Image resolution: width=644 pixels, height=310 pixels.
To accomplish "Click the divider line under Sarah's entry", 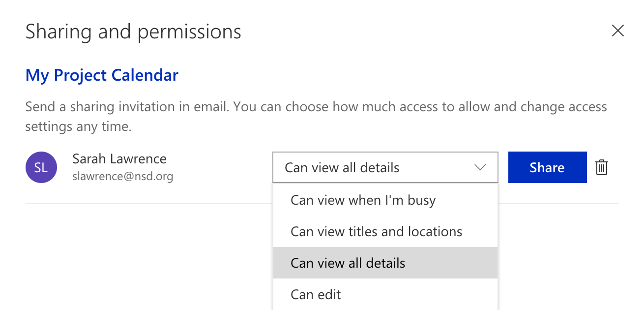I will (x=147, y=203).
